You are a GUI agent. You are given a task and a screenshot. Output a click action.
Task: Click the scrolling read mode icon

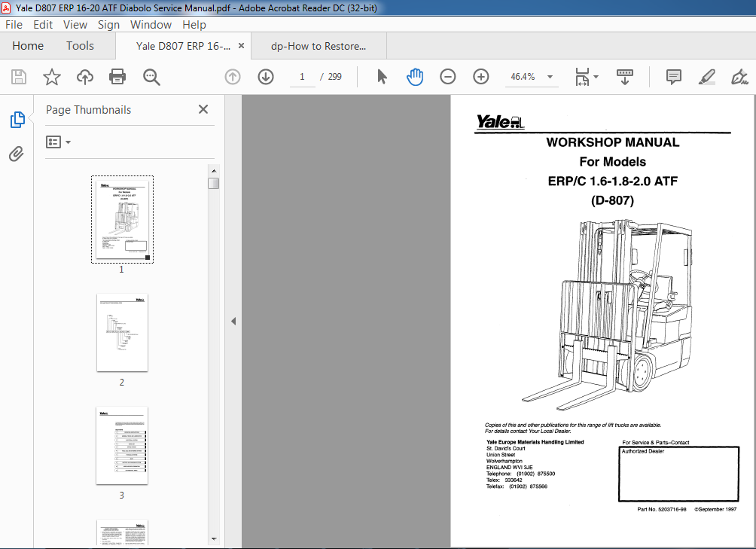(x=625, y=77)
